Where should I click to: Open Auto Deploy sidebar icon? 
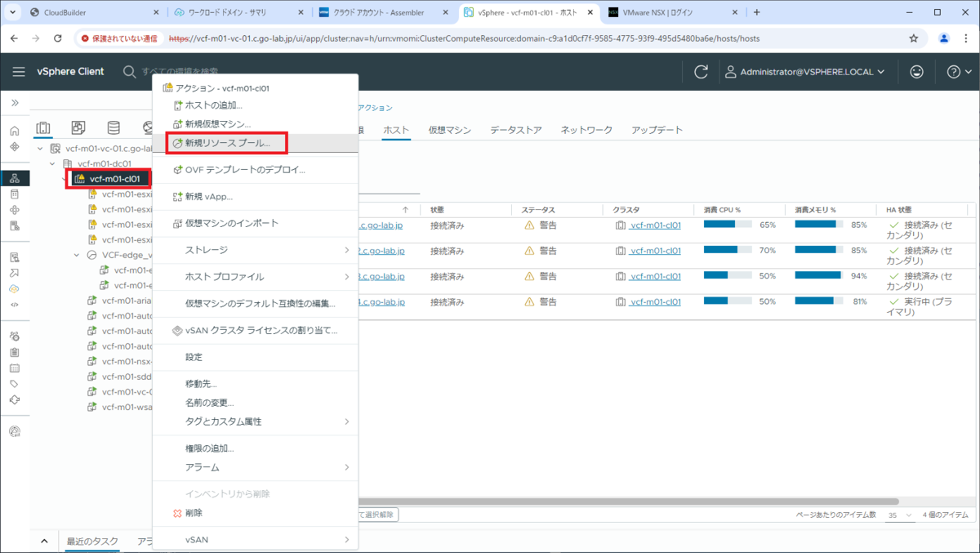(15, 273)
